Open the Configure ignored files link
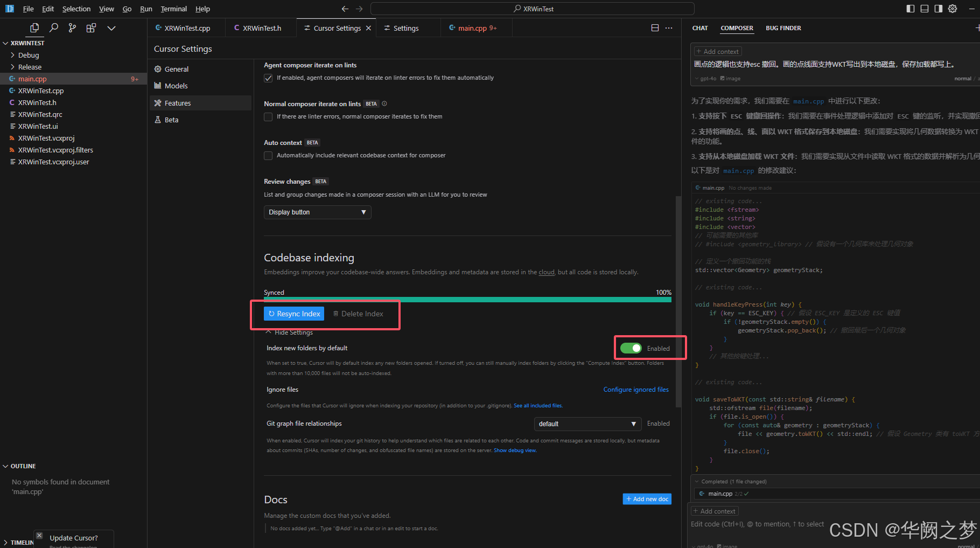 tap(636, 389)
